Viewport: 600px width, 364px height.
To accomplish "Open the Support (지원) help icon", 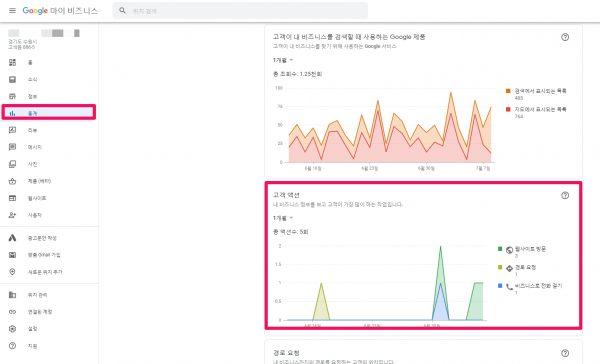I will tap(12, 346).
